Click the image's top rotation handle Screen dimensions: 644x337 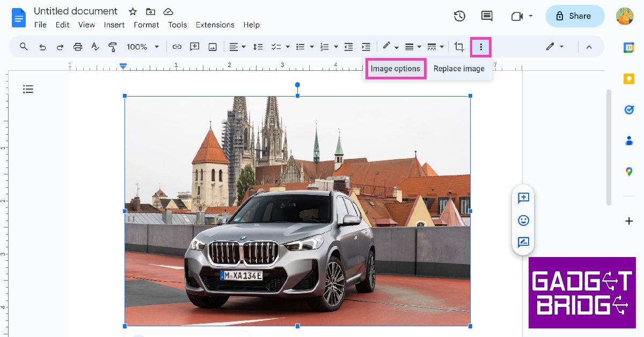pos(297,85)
